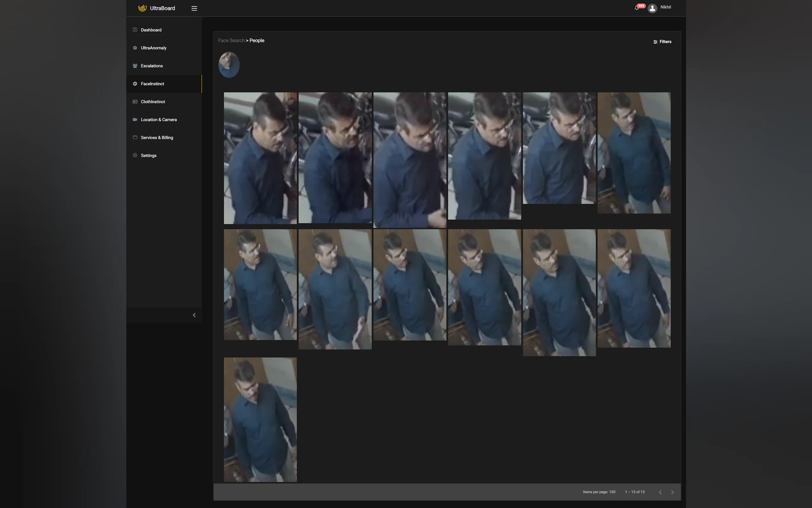Open Services & Billing section
812x508 pixels.
click(157, 138)
